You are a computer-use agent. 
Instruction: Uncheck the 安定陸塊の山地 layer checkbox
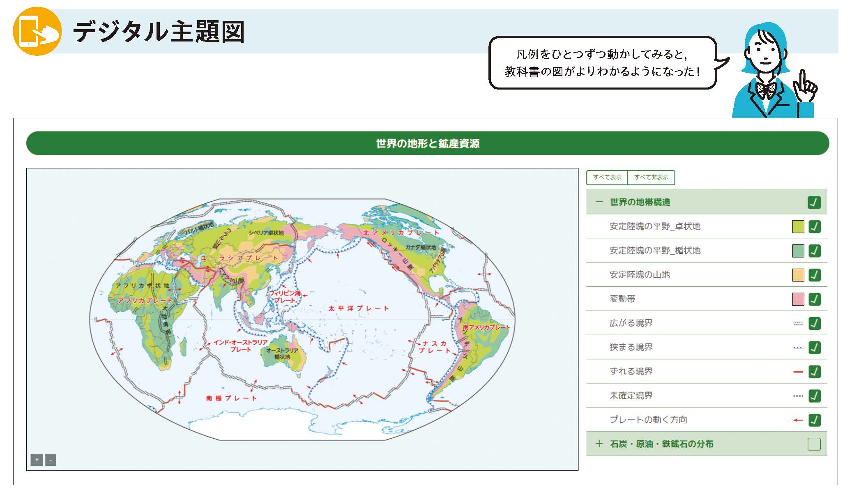pos(814,275)
